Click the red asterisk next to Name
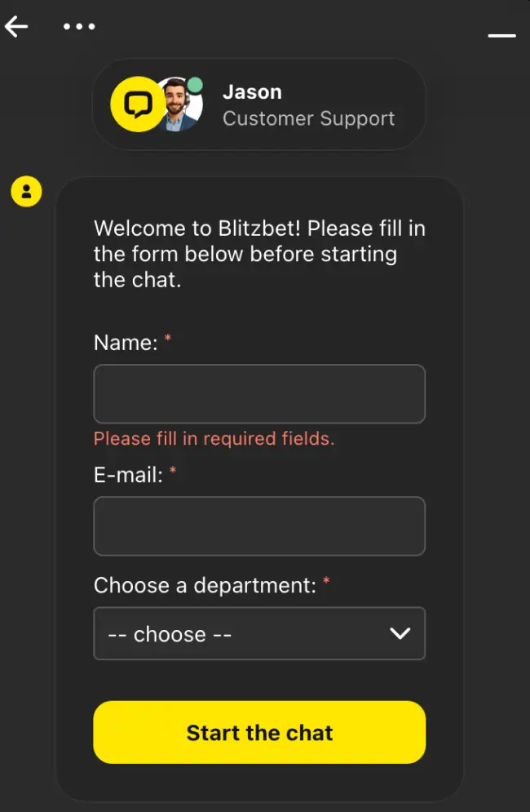The height and width of the screenshot is (812, 530). click(167, 337)
